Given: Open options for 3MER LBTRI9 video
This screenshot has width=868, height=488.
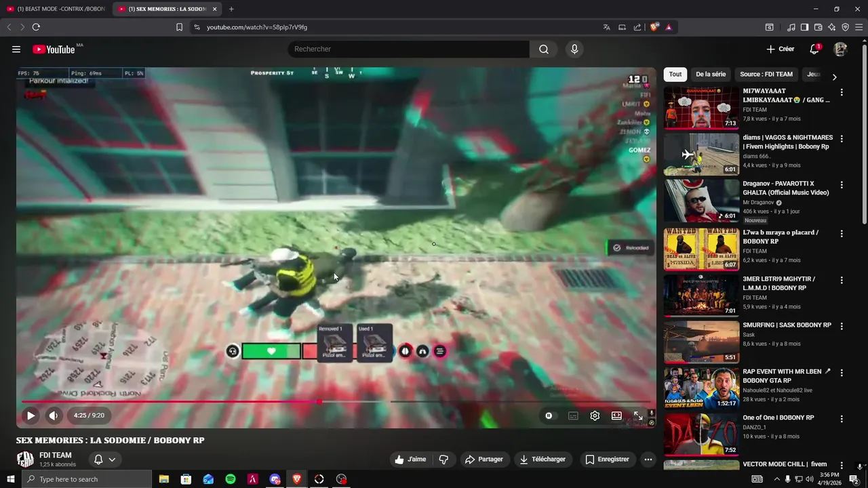Looking at the screenshot, I should [x=842, y=280].
